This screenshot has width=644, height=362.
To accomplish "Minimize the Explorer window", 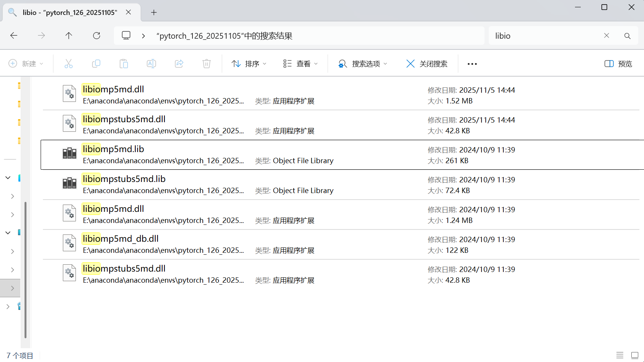I will point(578,7).
